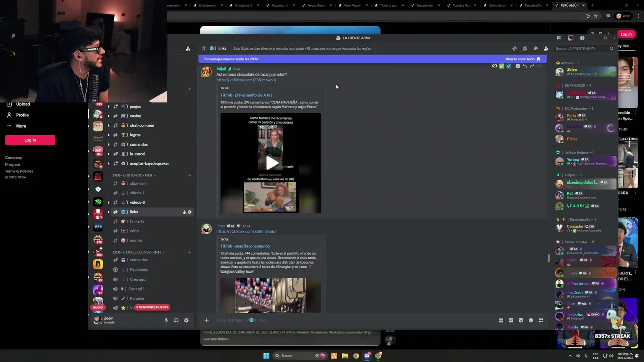Image resolution: width=644 pixels, height=362 pixels.
Task: Add channel plus next to CONTENIDO category
Action: pos(190,175)
